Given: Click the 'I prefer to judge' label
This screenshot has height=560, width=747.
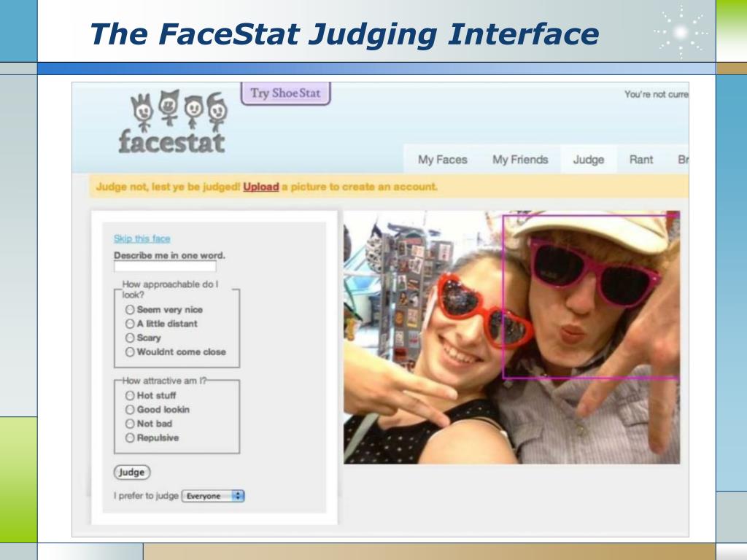Looking at the screenshot, I should pos(146,496).
